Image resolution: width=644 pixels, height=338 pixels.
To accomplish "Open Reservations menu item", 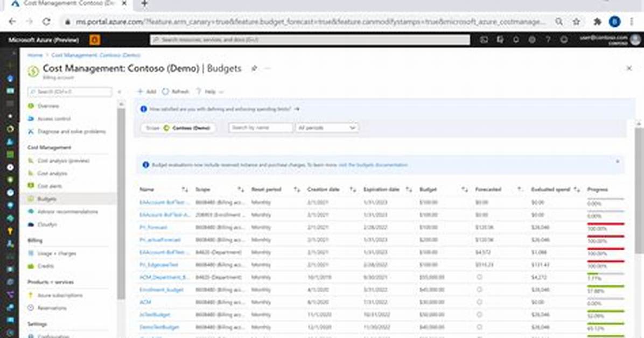I will pyautogui.click(x=52, y=308).
